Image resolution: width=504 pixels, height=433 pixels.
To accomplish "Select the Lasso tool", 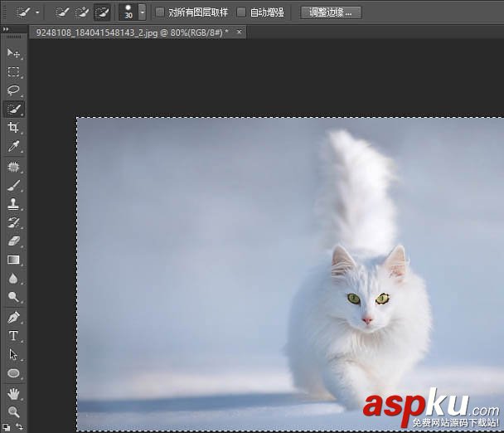I will coord(13,90).
